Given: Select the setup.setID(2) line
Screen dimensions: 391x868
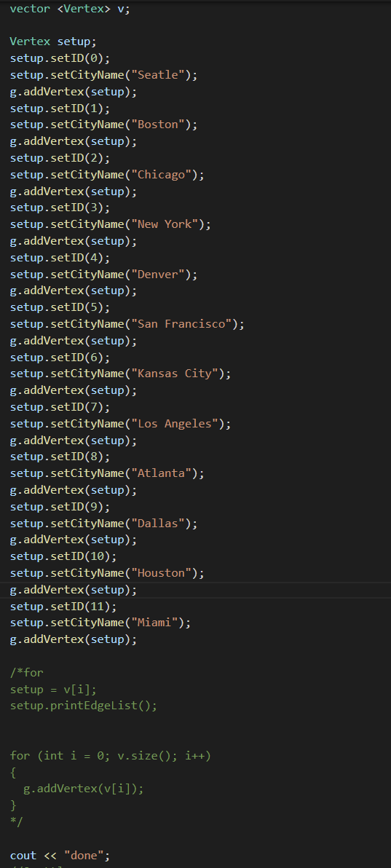Looking at the screenshot, I should click(60, 158).
